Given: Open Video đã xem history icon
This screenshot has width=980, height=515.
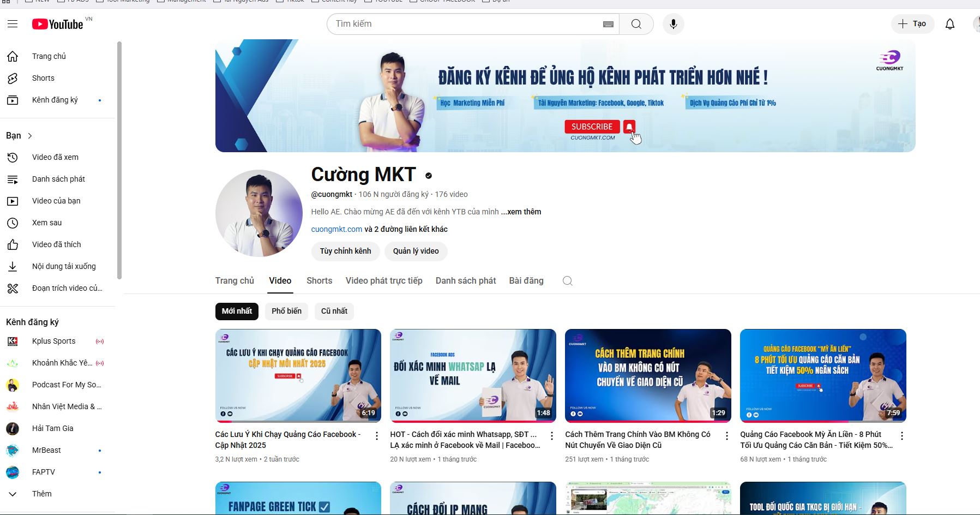Looking at the screenshot, I should [13, 157].
